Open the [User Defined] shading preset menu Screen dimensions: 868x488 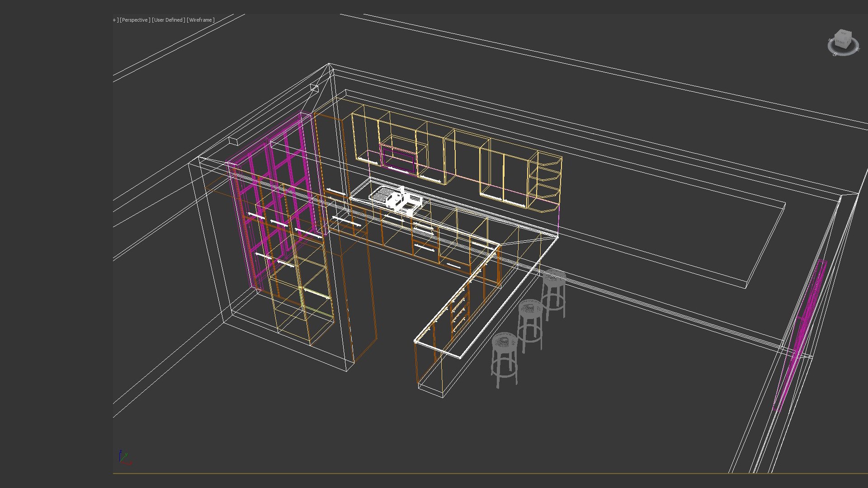(169, 20)
